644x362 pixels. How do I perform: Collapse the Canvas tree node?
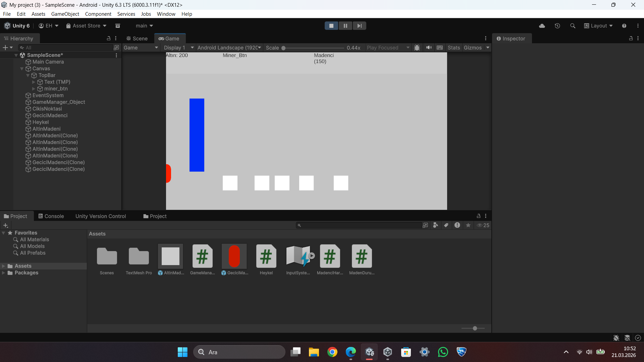coord(22,69)
